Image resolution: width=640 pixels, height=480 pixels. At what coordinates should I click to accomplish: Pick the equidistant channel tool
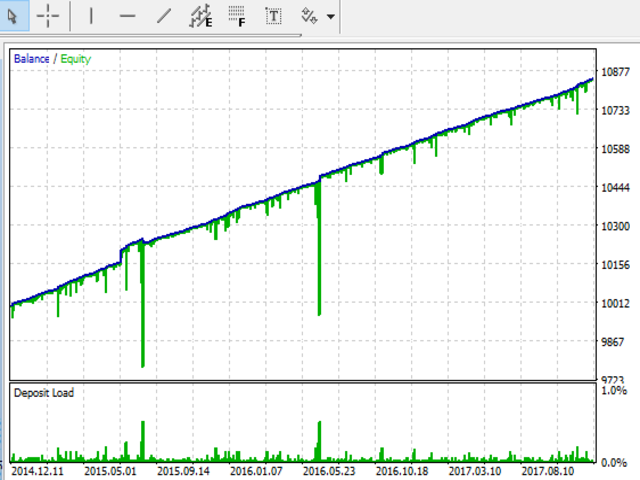[x=201, y=16]
